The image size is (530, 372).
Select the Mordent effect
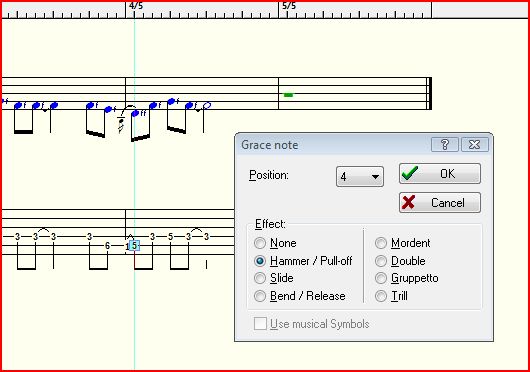[x=403, y=243]
